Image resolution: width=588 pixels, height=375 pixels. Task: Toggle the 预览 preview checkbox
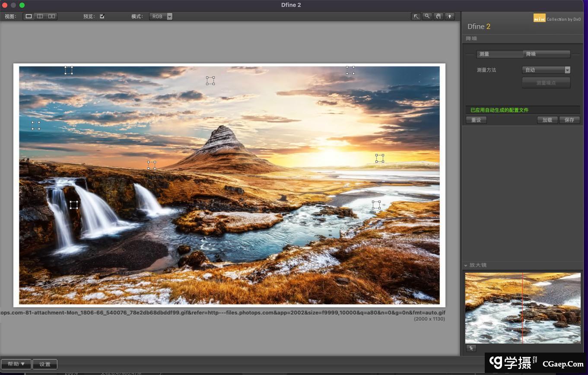pos(102,16)
